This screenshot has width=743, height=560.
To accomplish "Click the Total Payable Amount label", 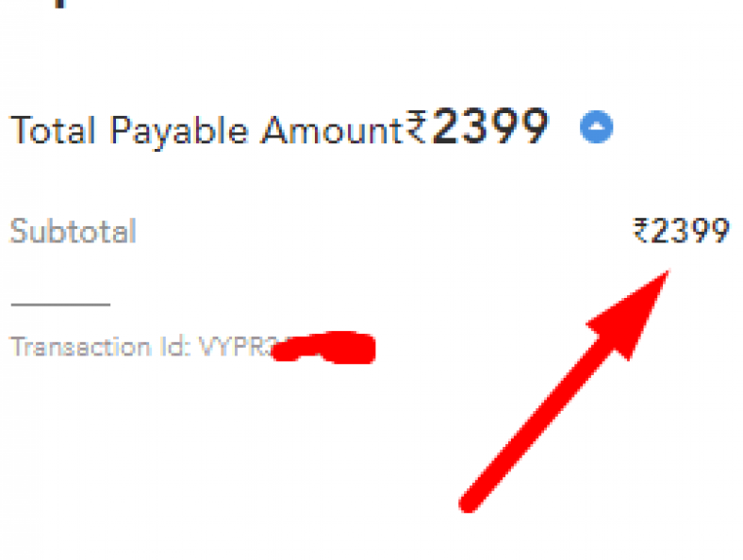I will (206, 131).
